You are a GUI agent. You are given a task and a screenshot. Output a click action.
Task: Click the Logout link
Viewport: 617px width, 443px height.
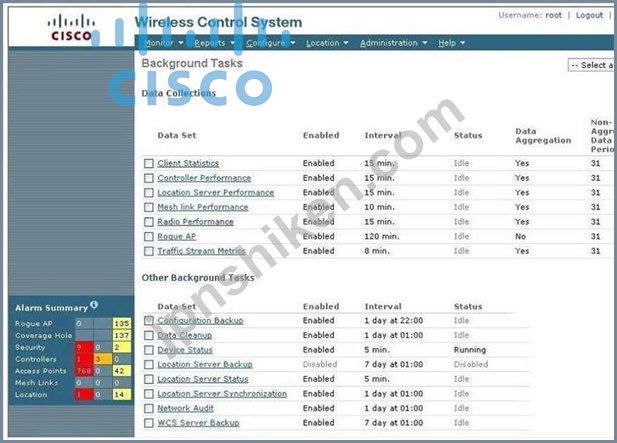point(589,15)
